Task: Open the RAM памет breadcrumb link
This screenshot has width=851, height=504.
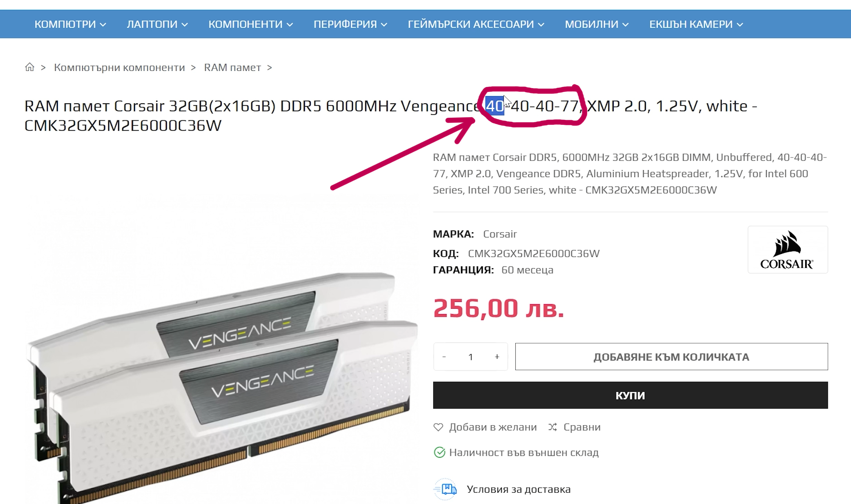Action: pos(232,67)
